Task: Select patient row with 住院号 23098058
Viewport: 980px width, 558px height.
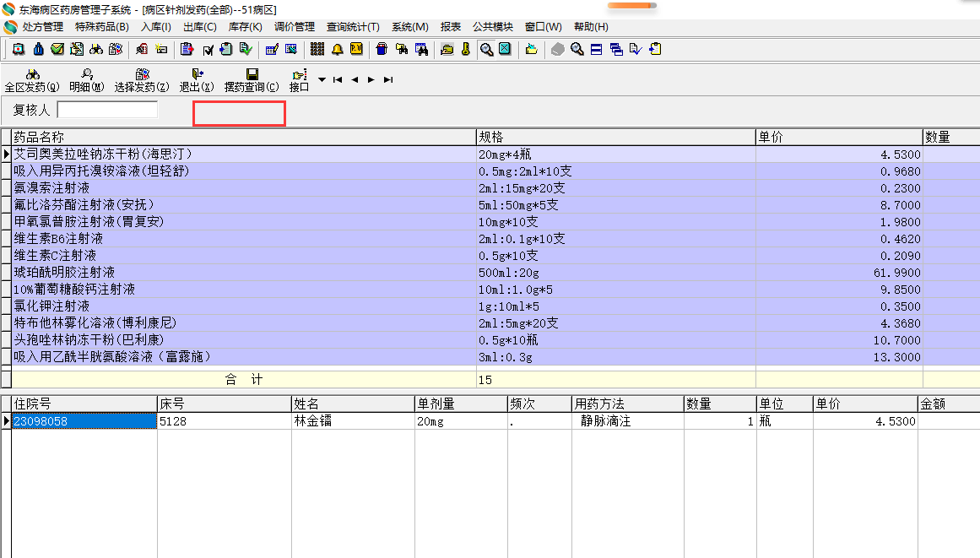Action: coord(41,421)
